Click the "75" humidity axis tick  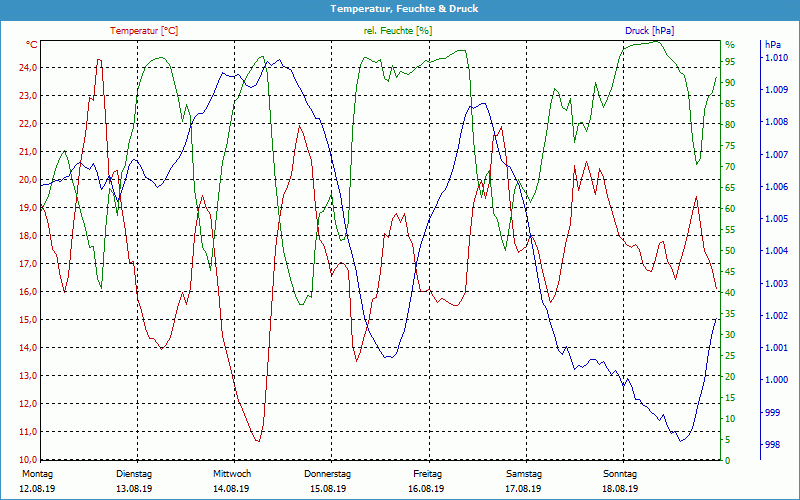coord(731,146)
